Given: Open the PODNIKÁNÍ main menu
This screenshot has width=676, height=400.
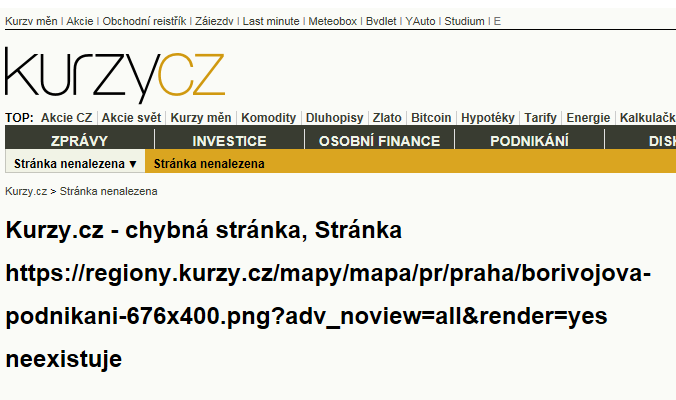Looking at the screenshot, I should 529,141.
